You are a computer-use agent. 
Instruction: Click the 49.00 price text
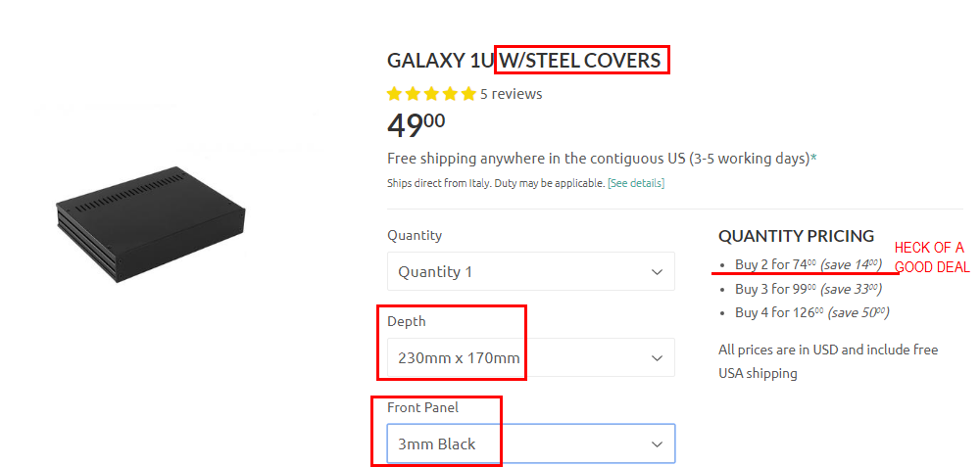click(x=416, y=125)
